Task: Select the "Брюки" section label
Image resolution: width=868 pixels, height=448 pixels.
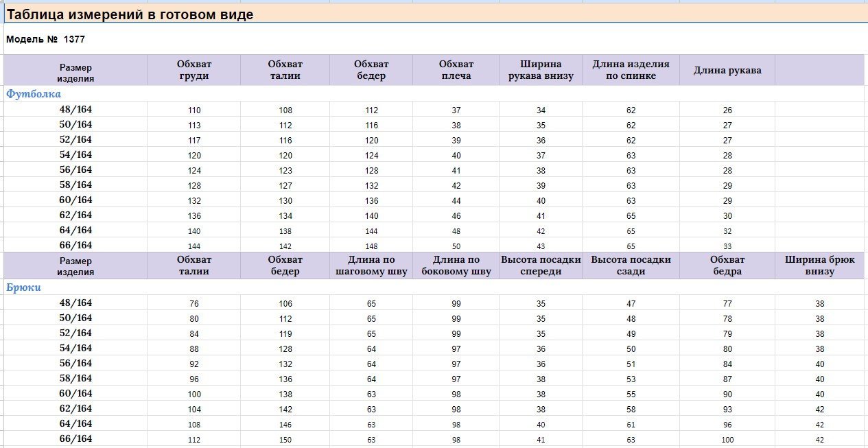Action: point(24,287)
